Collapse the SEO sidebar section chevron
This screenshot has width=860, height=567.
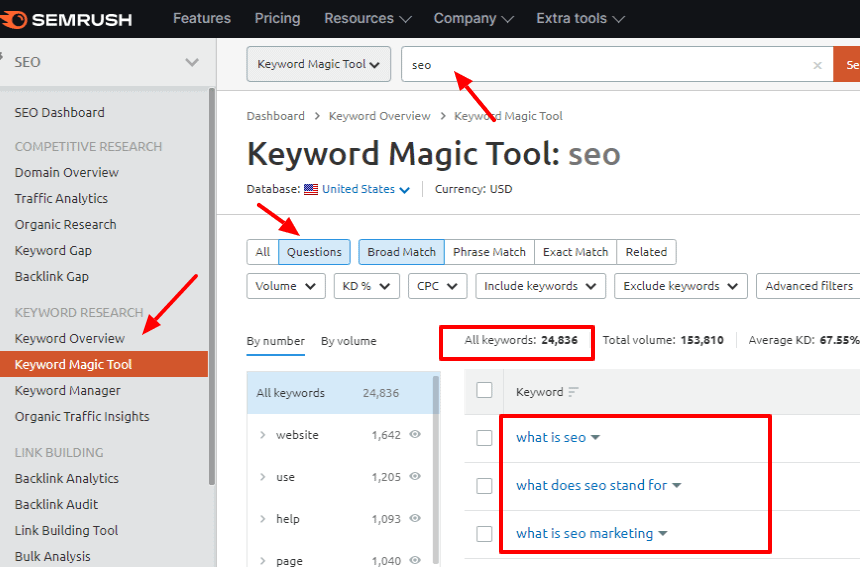pos(192,62)
